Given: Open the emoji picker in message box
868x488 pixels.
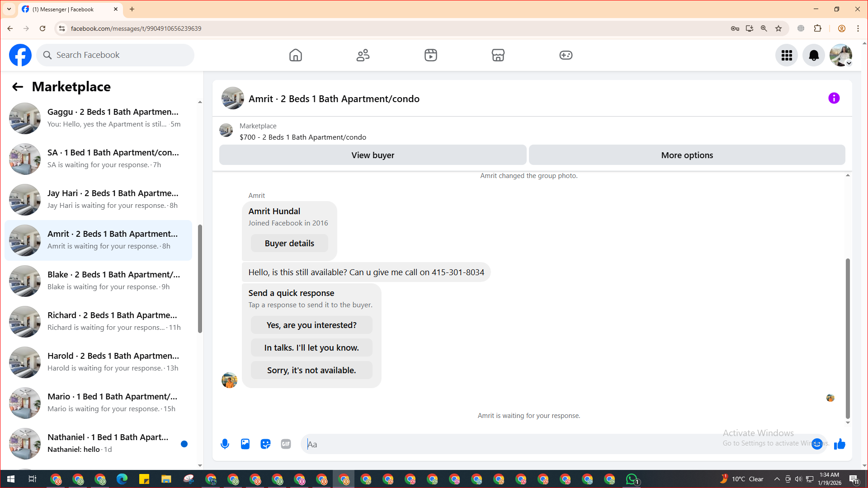Looking at the screenshot, I should (817, 444).
